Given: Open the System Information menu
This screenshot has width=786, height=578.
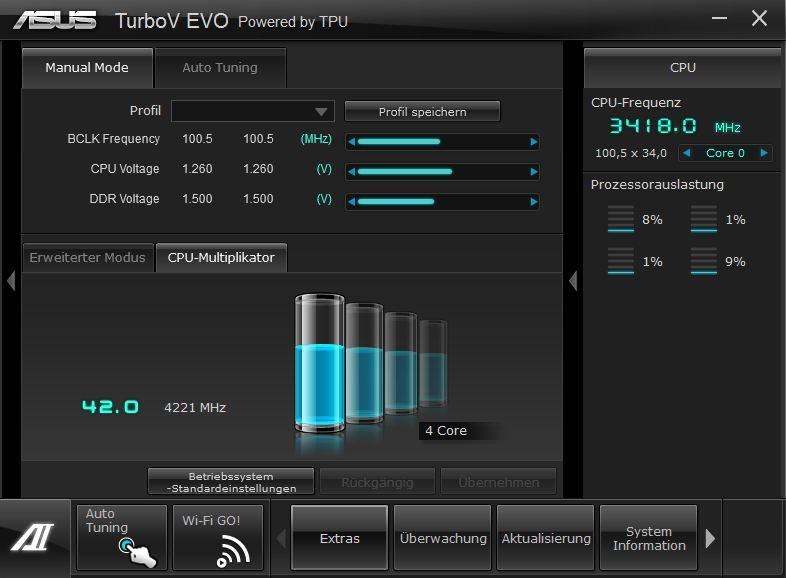Looking at the screenshot, I should click(649, 538).
